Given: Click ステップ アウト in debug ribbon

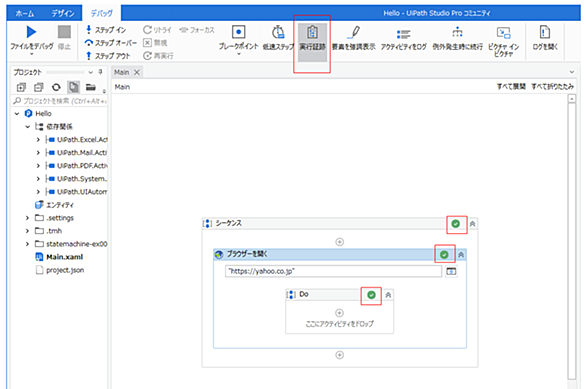Looking at the screenshot, I should tap(108, 56).
